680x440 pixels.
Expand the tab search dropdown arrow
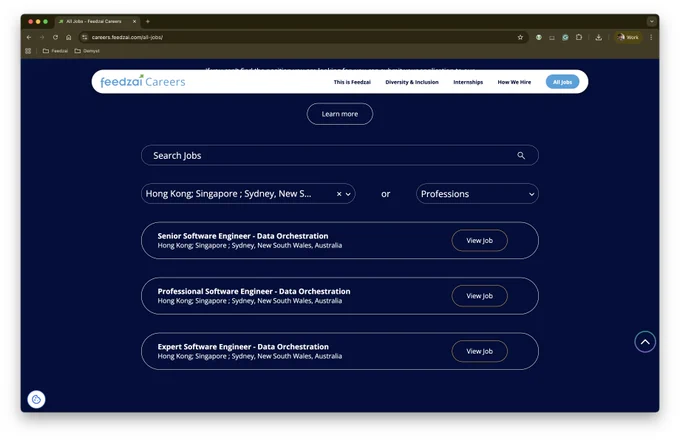(651, 21)
